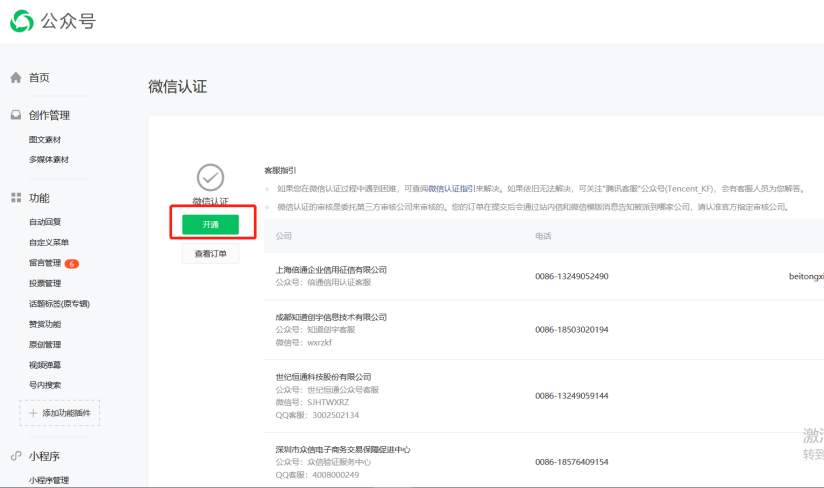Open the 创作管理 section
The height and width of the screenshot is (488, 824).
click(49, 115)
